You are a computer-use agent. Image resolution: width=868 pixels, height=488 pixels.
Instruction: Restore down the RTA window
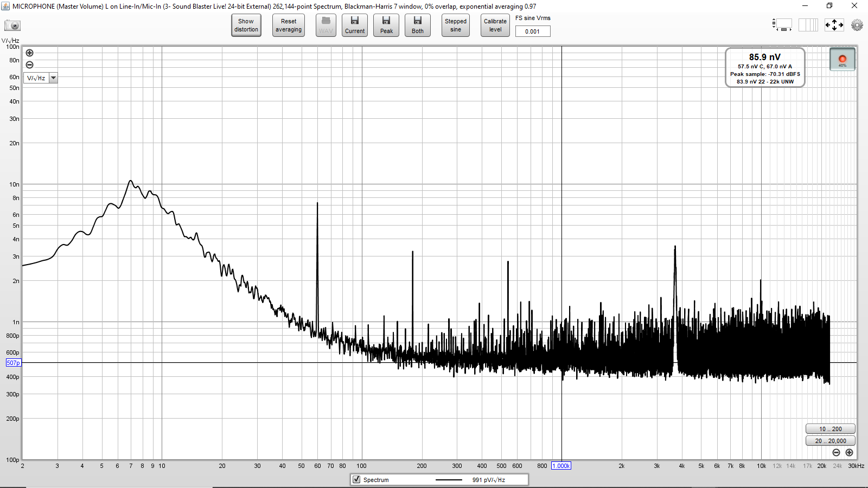pos(829,6)
